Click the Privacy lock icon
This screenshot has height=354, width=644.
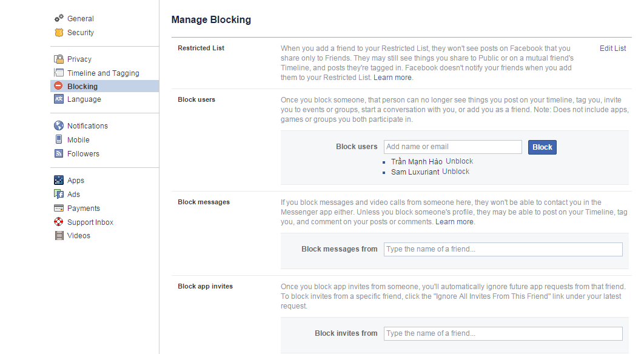pos(59,59)
